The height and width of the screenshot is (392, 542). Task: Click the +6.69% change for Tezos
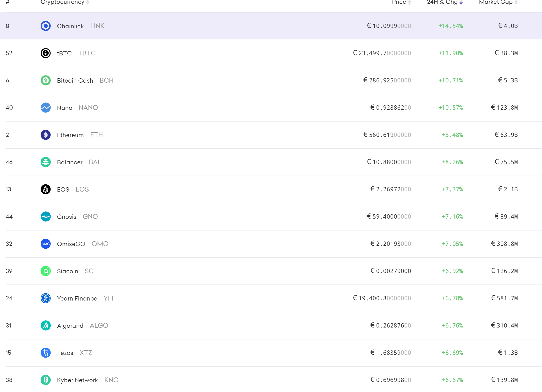click(x=452, y=353)
